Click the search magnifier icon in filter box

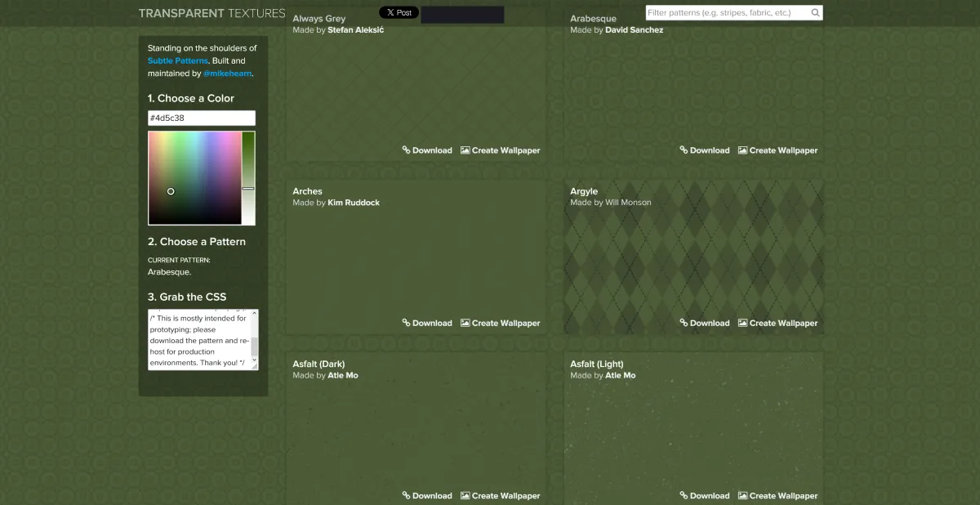click(815, 13)
